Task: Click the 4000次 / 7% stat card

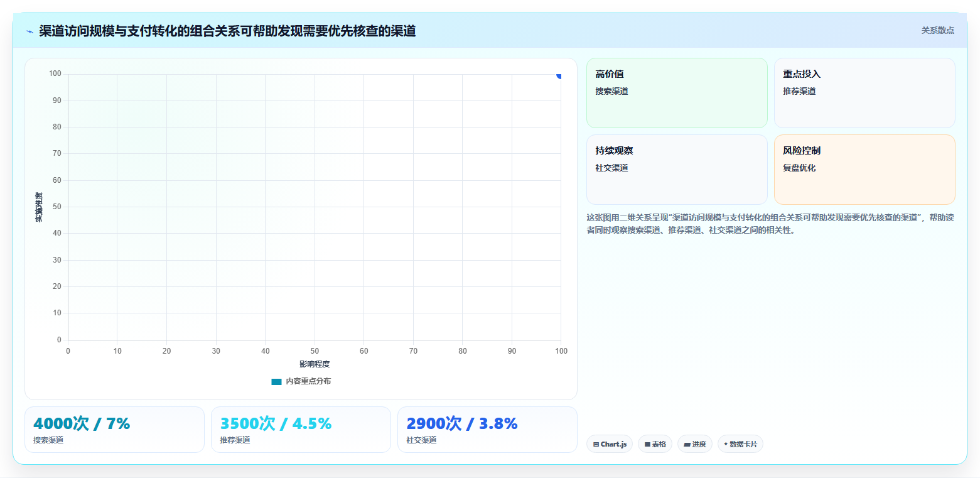Action: pyautogui.click(x=114, y=430)
